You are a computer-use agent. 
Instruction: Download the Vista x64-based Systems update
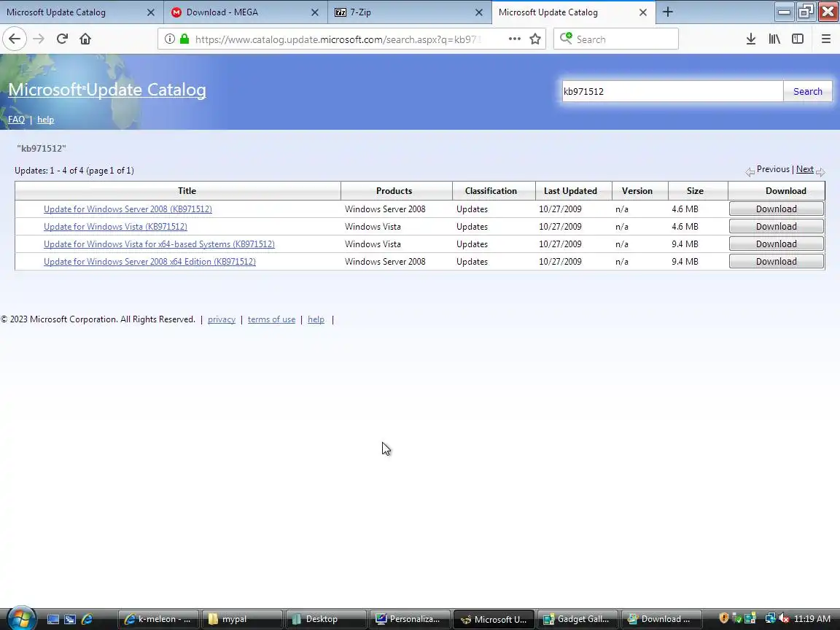[x=777, y=244]
